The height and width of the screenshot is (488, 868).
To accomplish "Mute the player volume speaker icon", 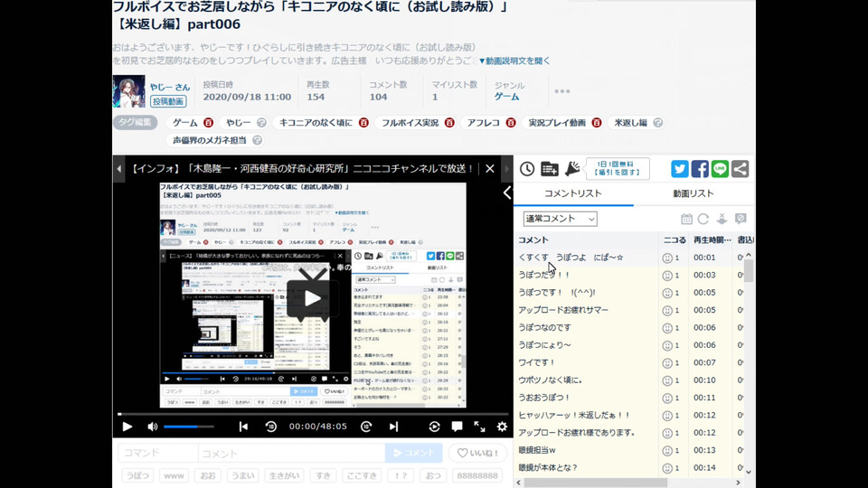I will [152, 427].
